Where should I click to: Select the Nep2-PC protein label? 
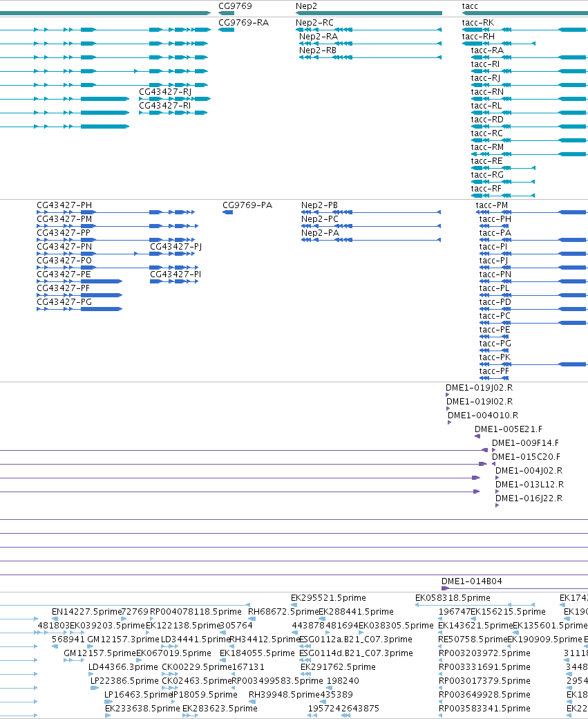pyautogui.click(x=319, y=218)
